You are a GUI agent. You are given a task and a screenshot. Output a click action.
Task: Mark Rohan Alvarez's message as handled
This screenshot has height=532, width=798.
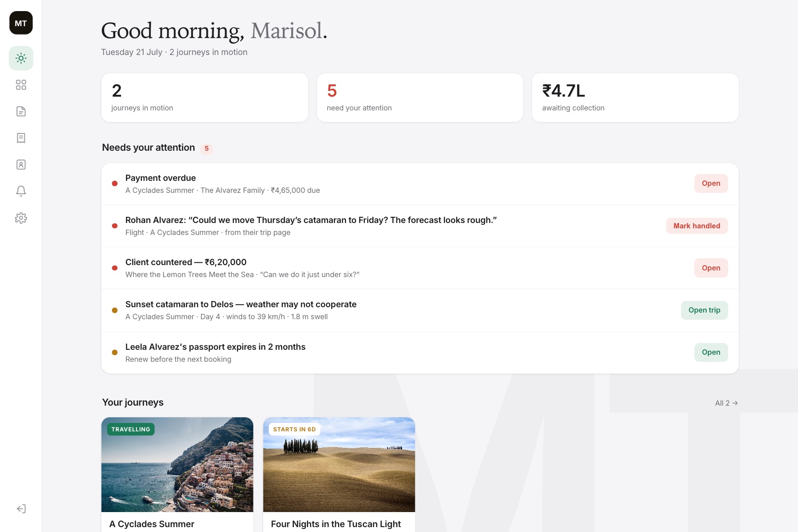click(x=696, y=226)
